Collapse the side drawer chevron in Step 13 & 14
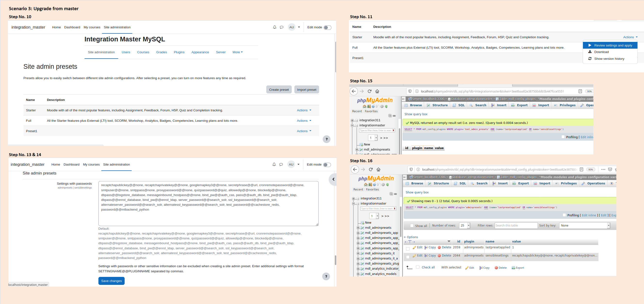 click(x=333, y=179)
